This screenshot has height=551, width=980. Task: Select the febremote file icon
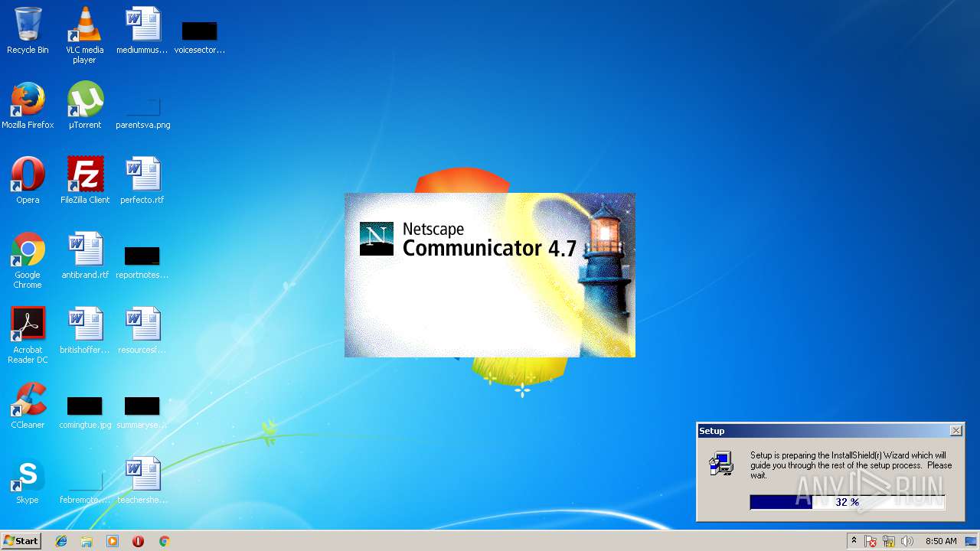(x=85, y=487)
